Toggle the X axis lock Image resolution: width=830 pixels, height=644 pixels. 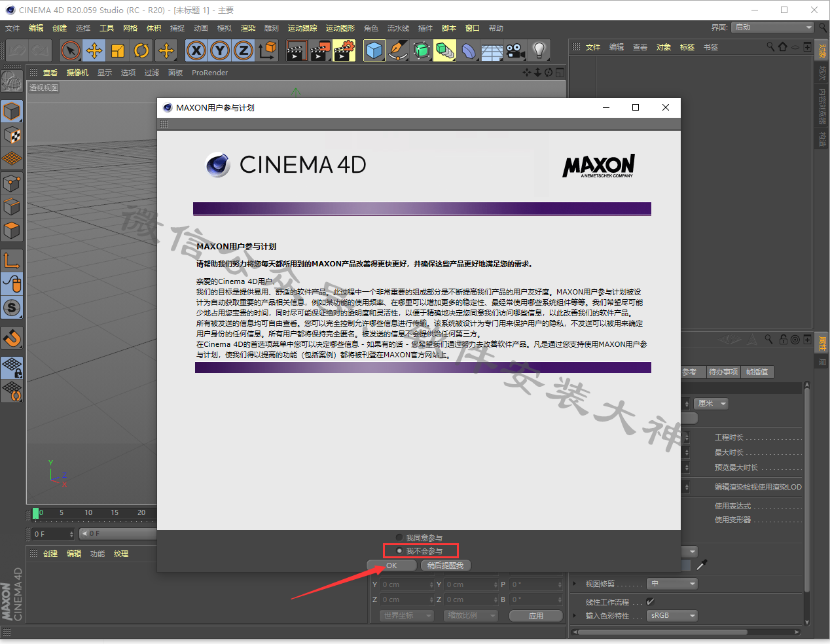(x=196, y=50)
